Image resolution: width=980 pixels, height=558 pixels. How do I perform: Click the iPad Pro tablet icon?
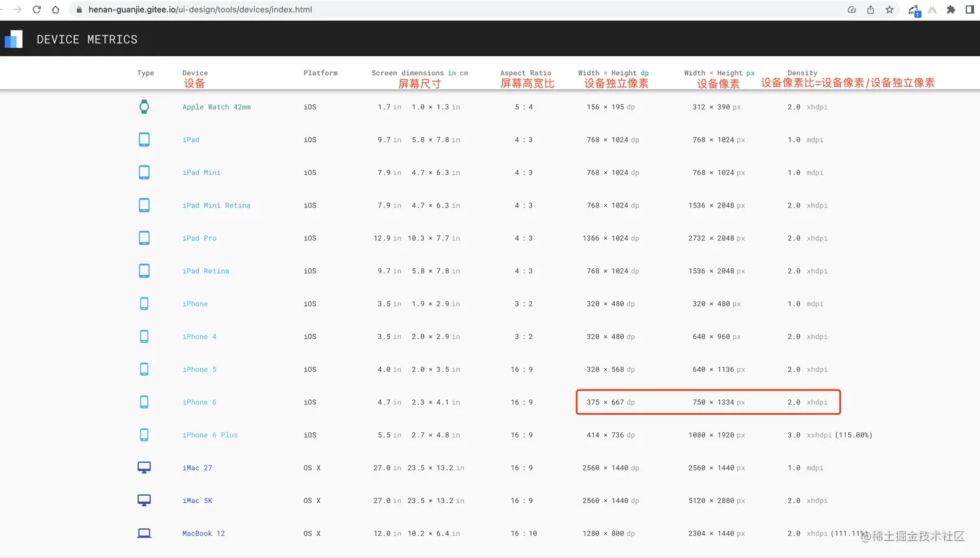[x=144, y=238]
